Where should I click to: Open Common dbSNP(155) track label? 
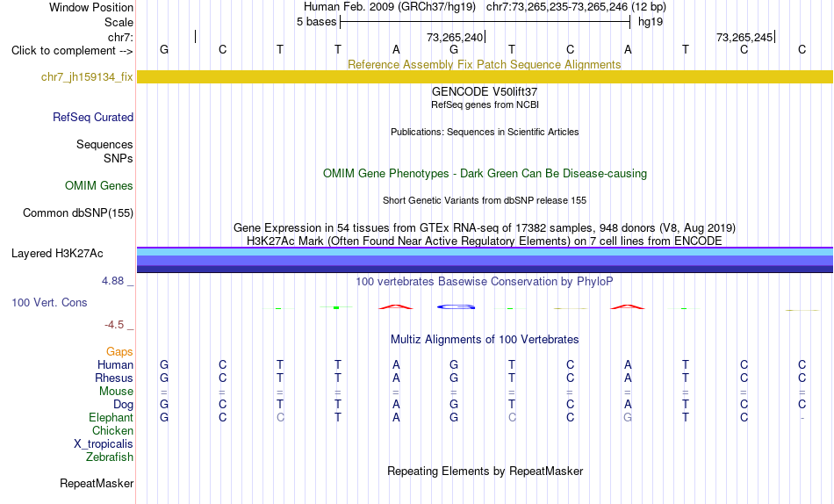pyautogui.click(x=78, y=212)
